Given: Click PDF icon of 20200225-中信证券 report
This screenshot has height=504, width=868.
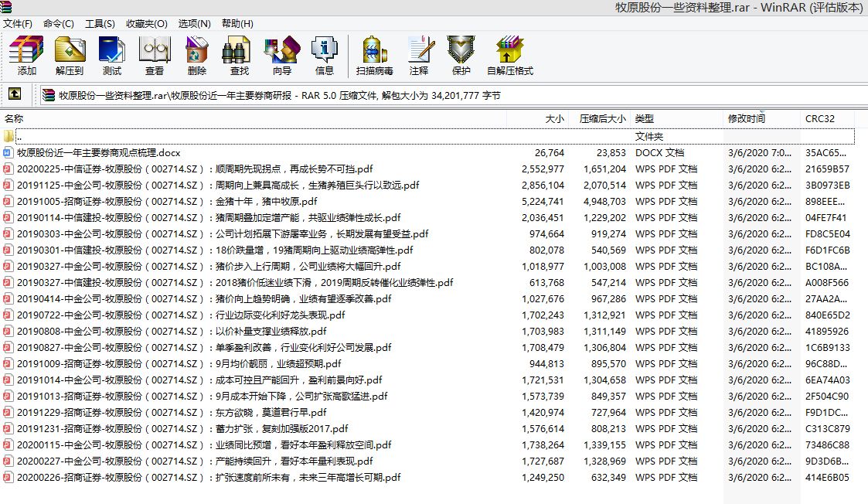Looking at the screenshot, I should coord(9,169).
